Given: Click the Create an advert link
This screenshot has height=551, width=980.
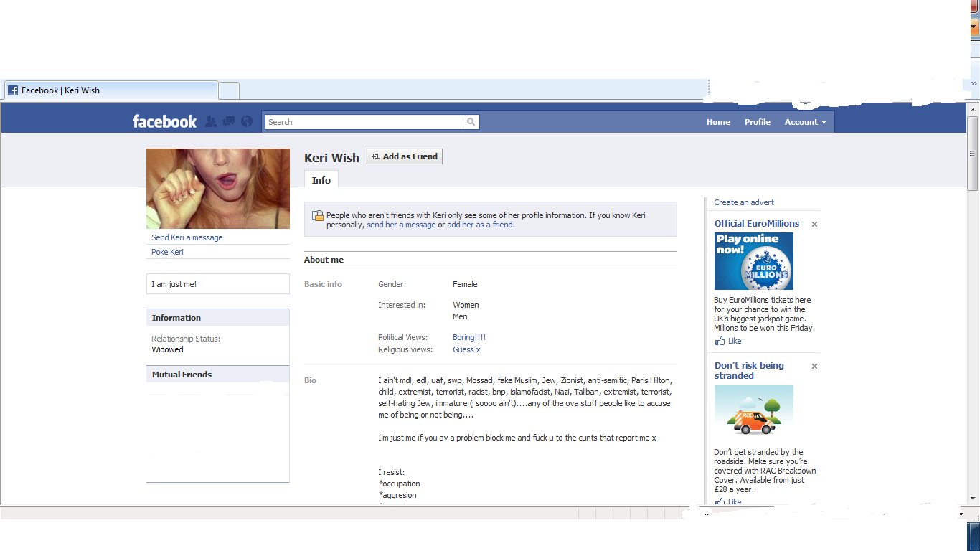Looking at the screenshot, I should (744, 202).
